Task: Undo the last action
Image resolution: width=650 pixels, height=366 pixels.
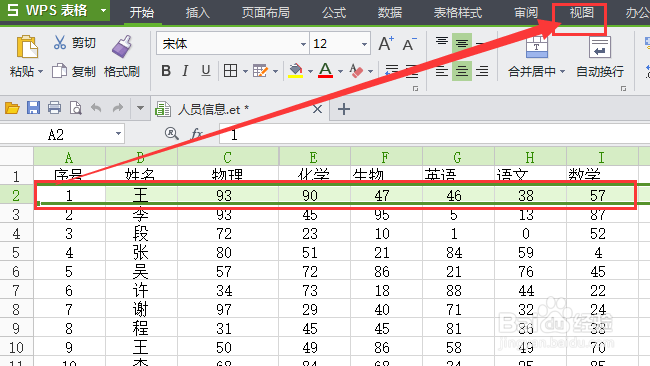Action: click(x=96, y=108)
